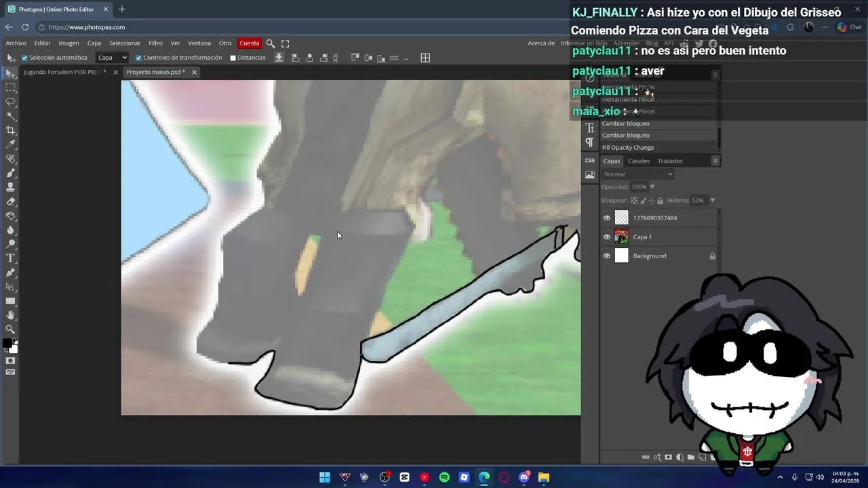Select the Zoom tool in toolbox
The width and height of the screenshot is (868, 488).
(10, 329)
